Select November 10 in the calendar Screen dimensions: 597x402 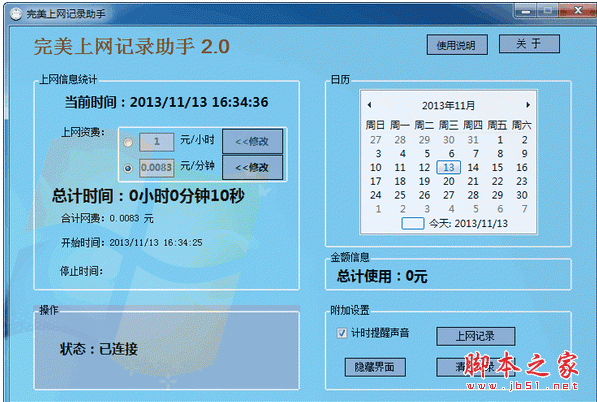click(x=375, y=168)
